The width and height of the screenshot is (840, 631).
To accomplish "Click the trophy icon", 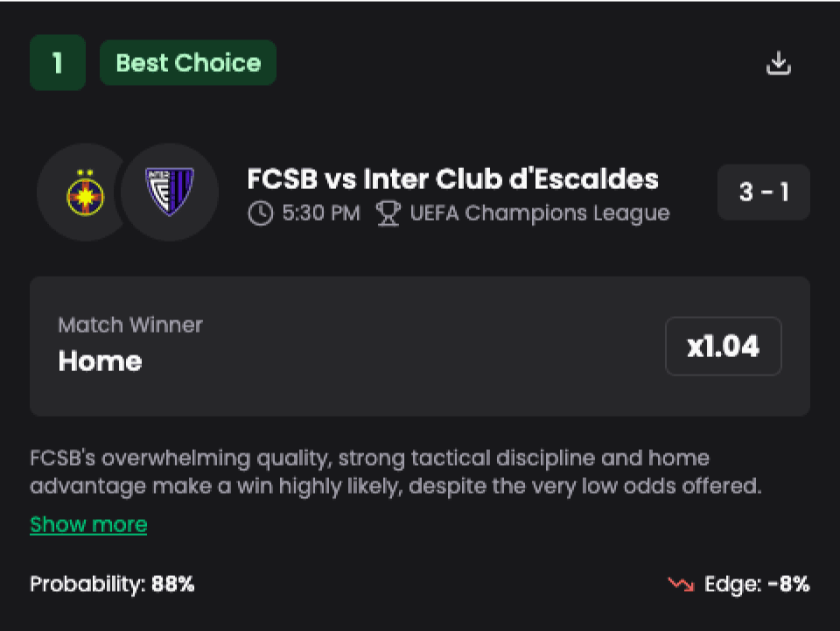I will 388,214.
